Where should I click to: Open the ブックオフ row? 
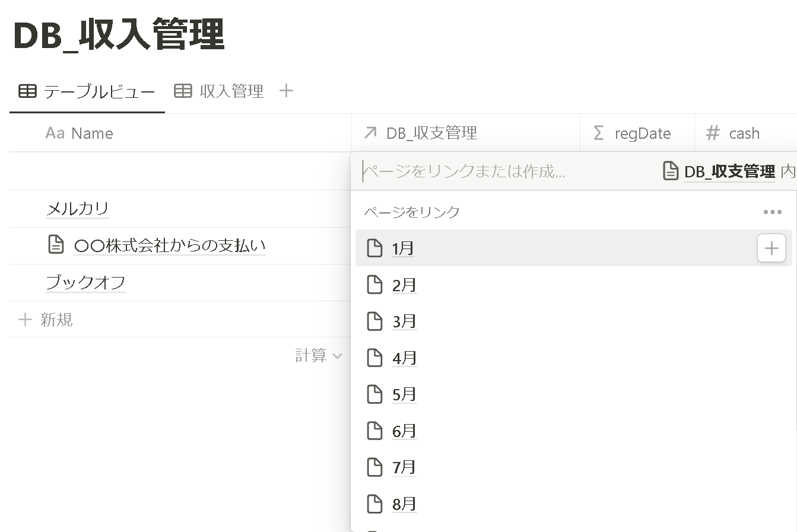(86, 282)
